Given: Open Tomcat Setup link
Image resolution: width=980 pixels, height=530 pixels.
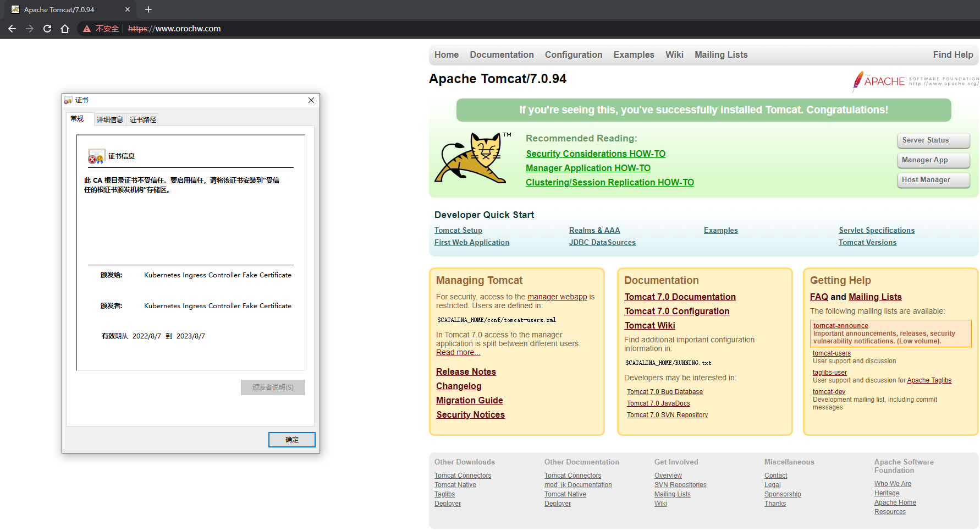Looking at the screenshot, I should click(x=458, y=230).
